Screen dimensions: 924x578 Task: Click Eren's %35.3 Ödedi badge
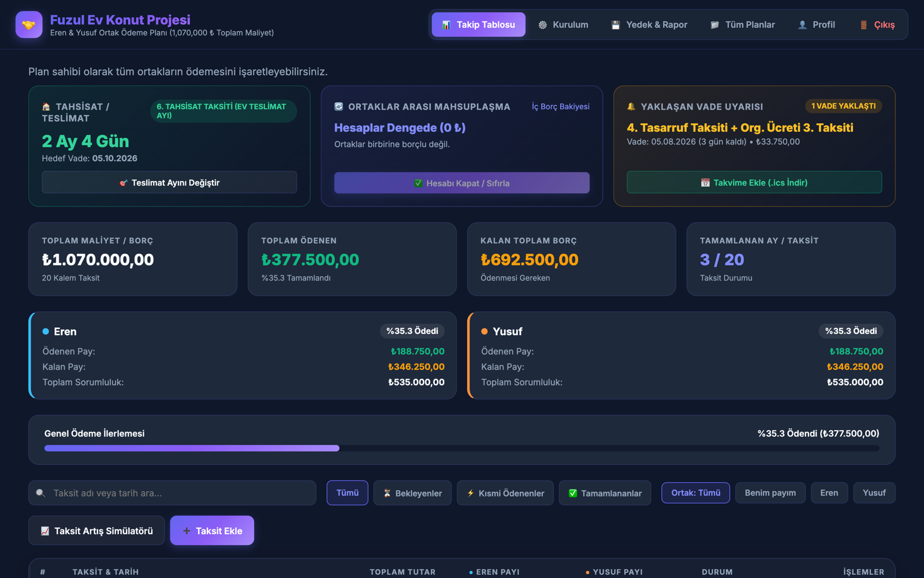[412, 331]
